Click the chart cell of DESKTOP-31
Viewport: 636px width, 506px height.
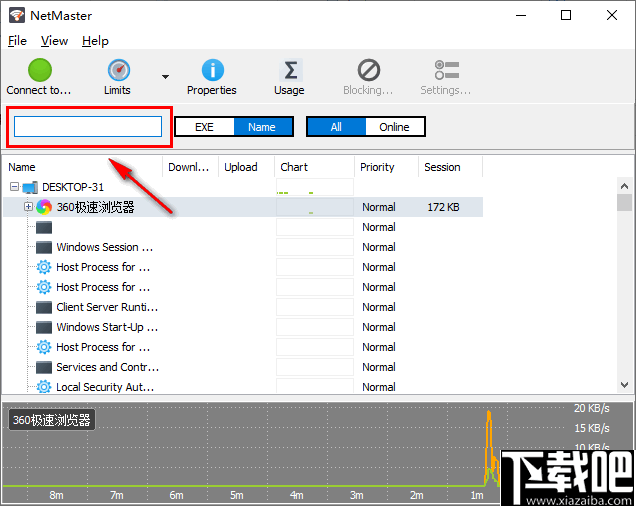pyautogui.click(x=314, y=187)
